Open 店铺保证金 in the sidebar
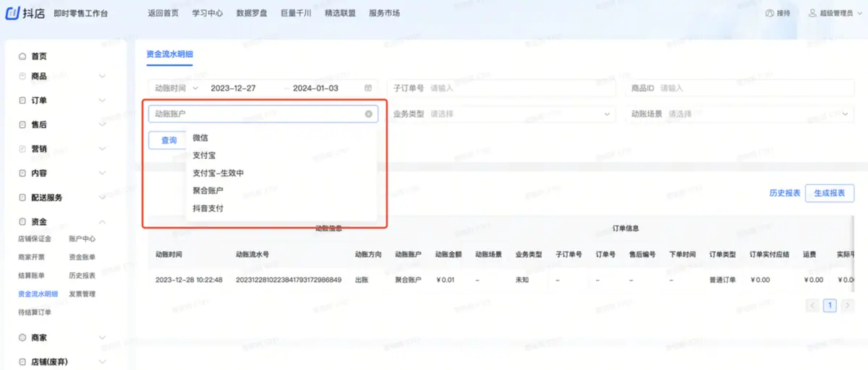 pyautogui.click(x=35, y=238)
